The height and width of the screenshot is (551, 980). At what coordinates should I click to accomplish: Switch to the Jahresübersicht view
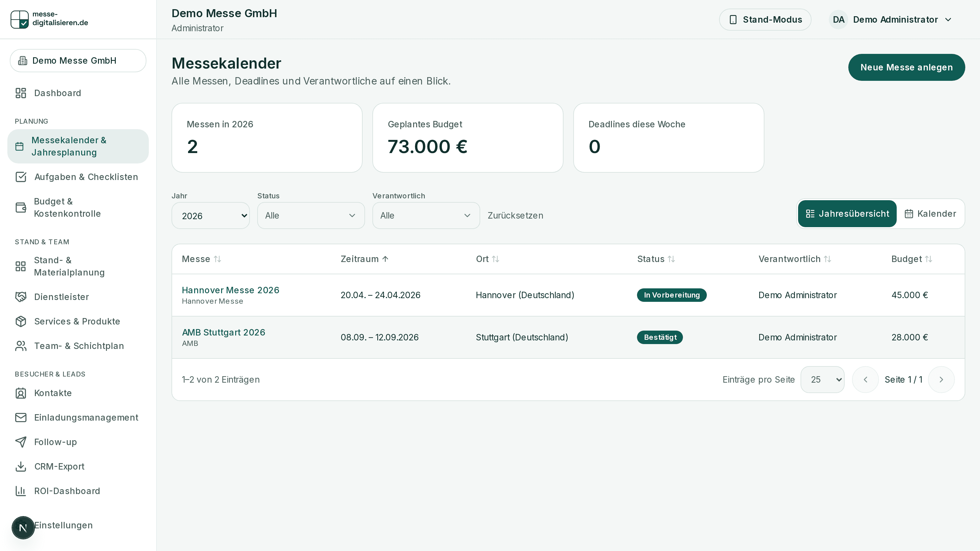847,214
